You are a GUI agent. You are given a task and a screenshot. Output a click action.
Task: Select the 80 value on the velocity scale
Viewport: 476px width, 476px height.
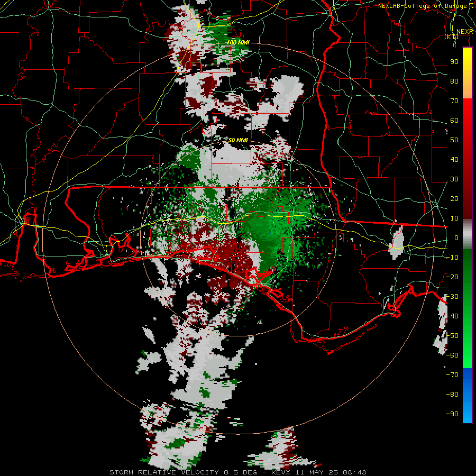point(454,81)
